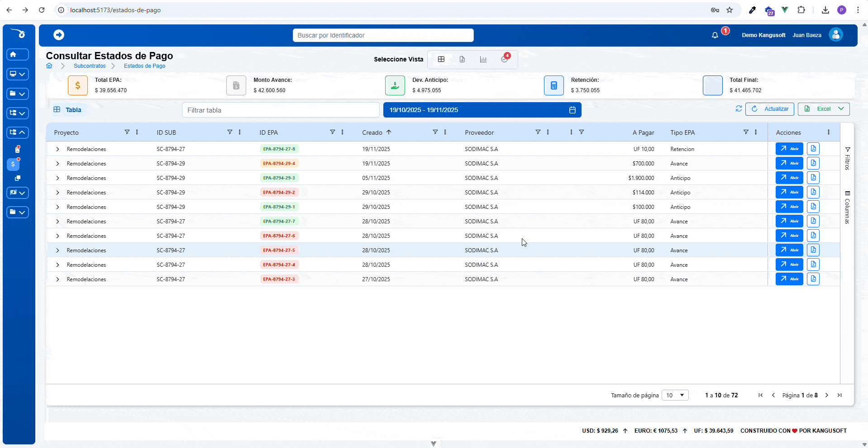Open the calendar icon in date range

(572, 110)
